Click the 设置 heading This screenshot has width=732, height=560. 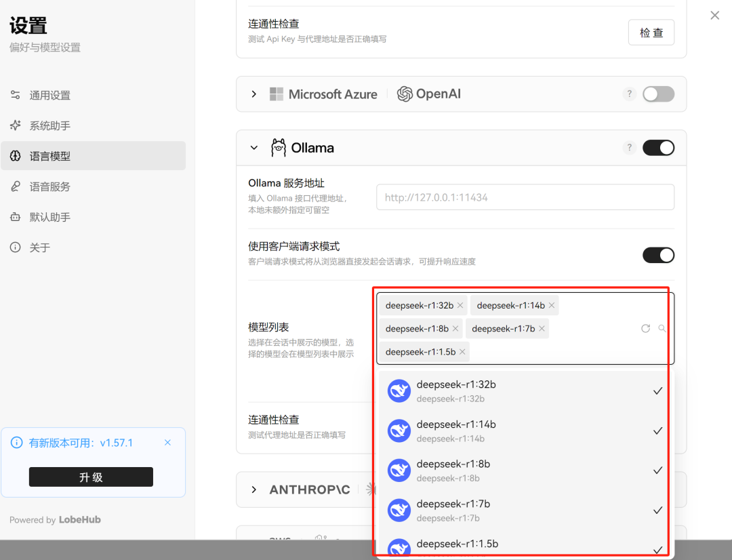pos(28,26)
